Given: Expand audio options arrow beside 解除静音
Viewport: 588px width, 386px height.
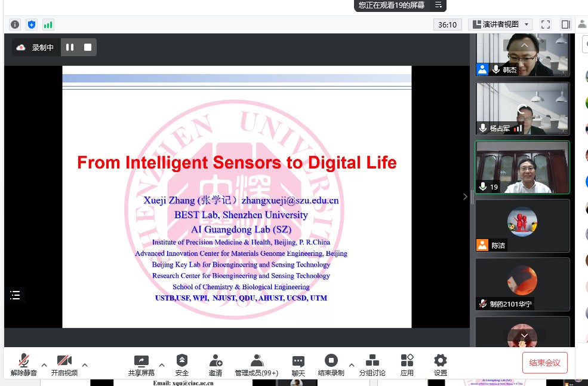Looking at the screenshot, I should coord(44,364).
